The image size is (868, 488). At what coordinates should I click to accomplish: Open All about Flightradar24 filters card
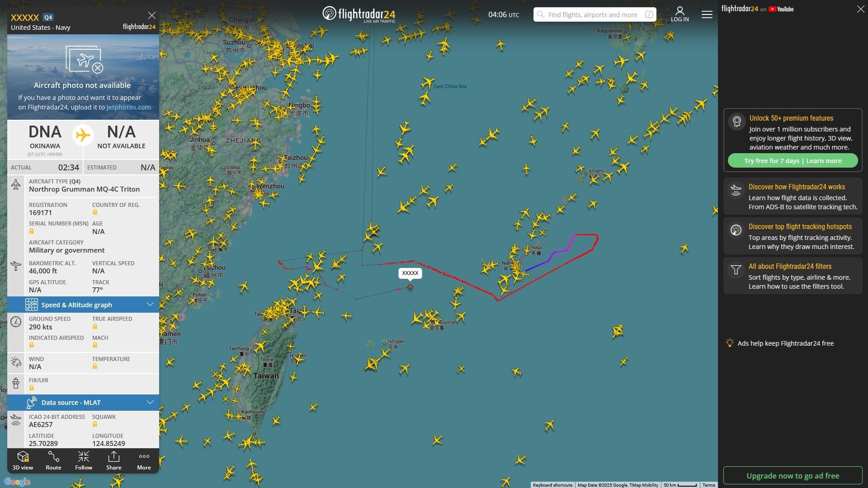[x=793, y=276]
